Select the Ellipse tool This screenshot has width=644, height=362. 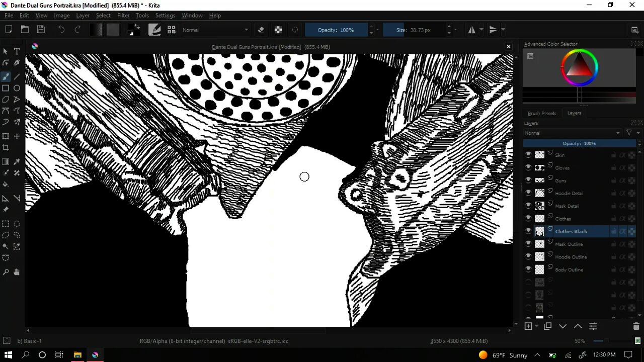(x=17, y=88)
